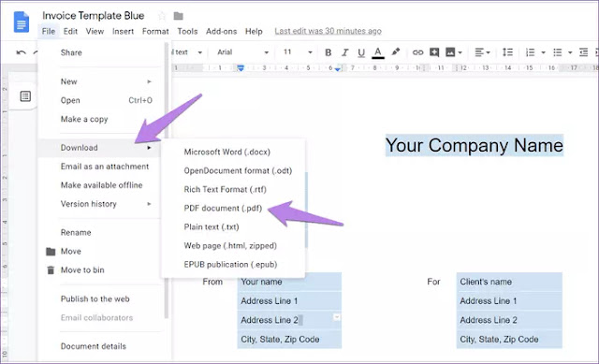This screenshot has width=599, height=364.
Task: Click the bulleted list icon
Action: (558, 52)
